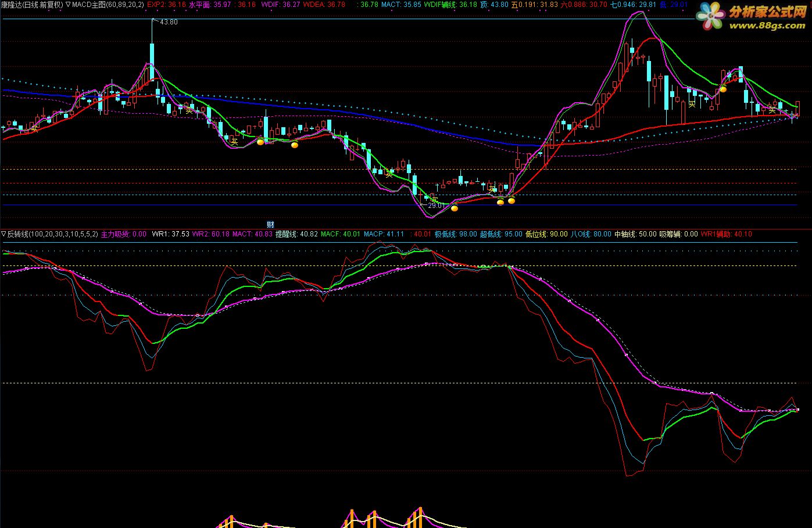Open the MACD主图 indicator dropdown triangle
Viewport: 812px width, 528px height.
[69, 4]
